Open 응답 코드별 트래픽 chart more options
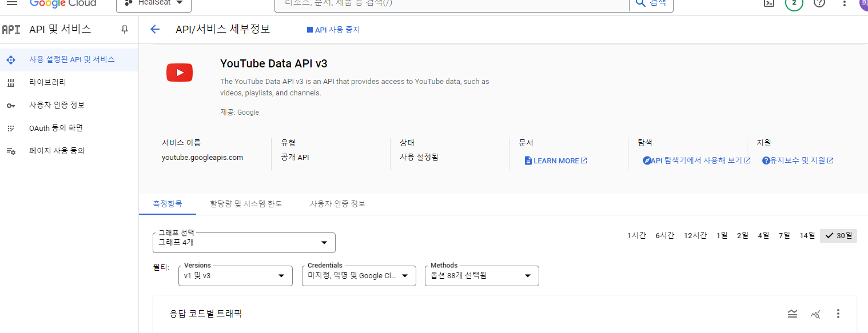This screenshot has width=868, height=333. coord(838,314)
